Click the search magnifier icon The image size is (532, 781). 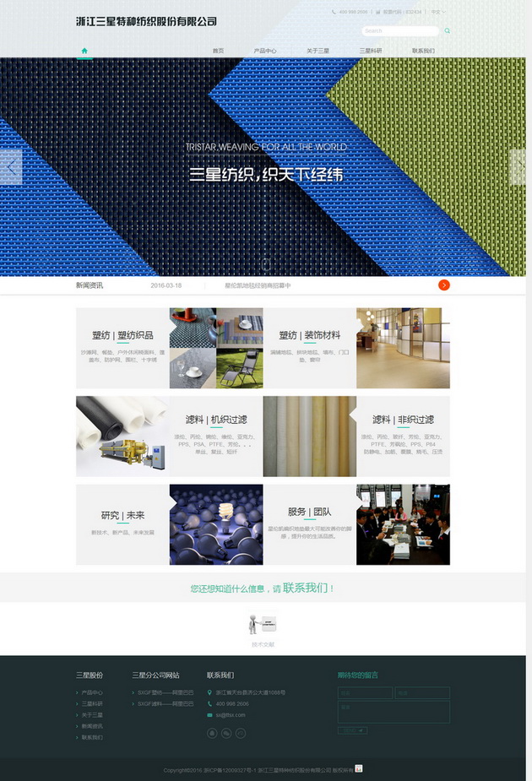[447, 31]
